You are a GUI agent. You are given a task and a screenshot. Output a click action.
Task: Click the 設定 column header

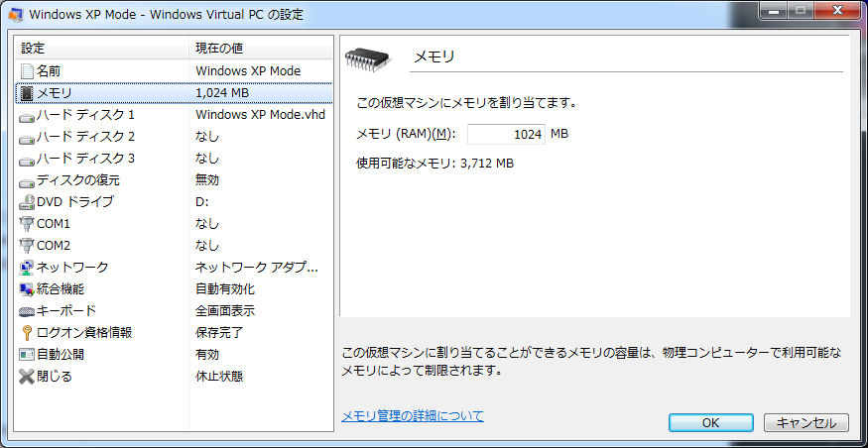(102, 49)
